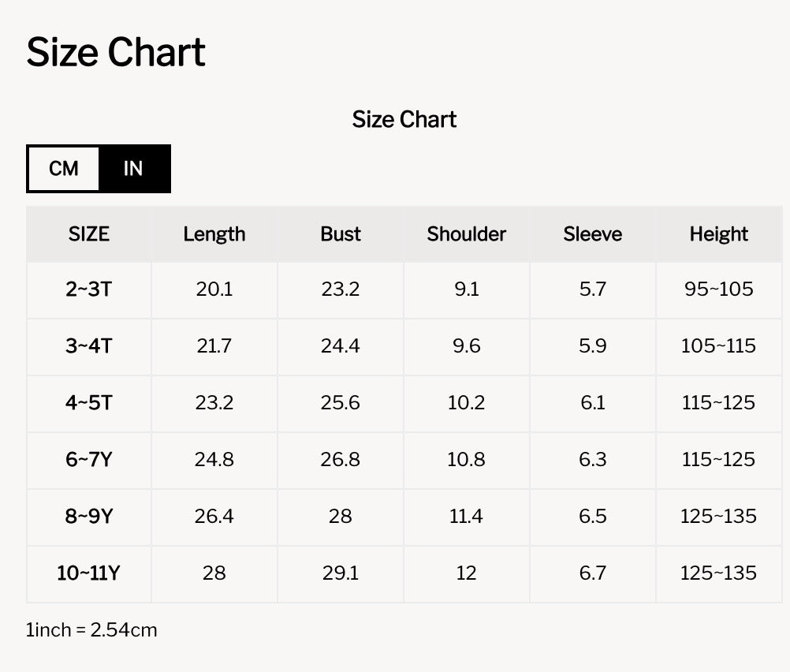Click the 29.1 bust cell
This screenshot has height=672, width=790.
[341, 573]
